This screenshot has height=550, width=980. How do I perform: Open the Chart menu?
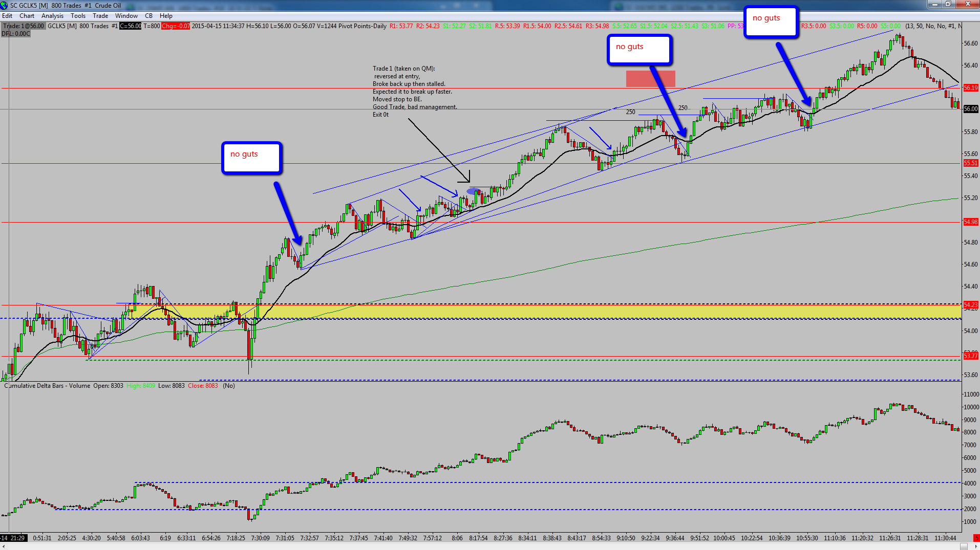pyautogui.click(x=27, y=16)
